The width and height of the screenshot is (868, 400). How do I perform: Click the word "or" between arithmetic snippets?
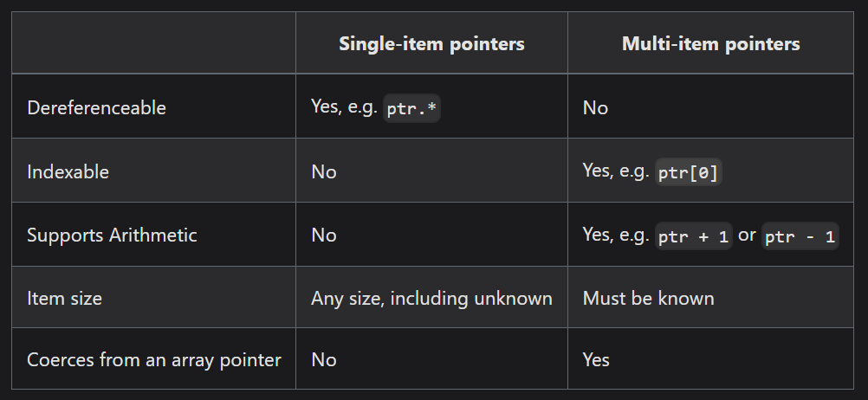748,235
